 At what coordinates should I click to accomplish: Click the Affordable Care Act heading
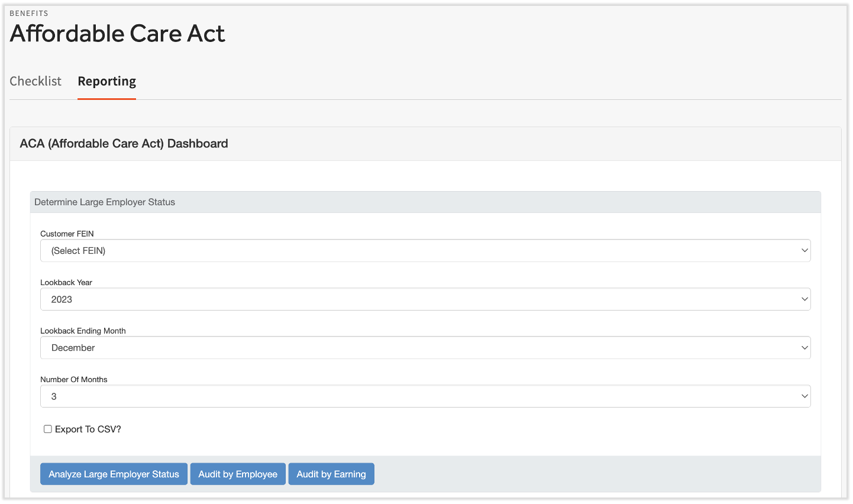pyautogui.click(x=117, y=34)
